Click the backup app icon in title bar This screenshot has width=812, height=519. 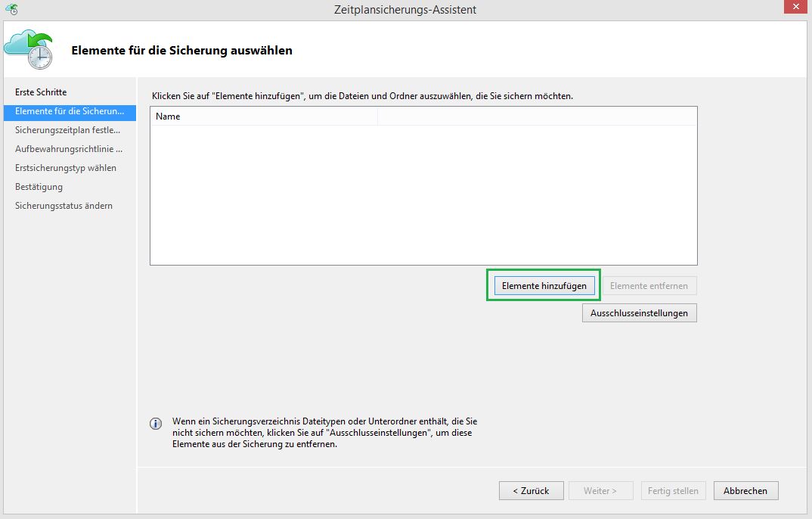(x=11, y=9)
